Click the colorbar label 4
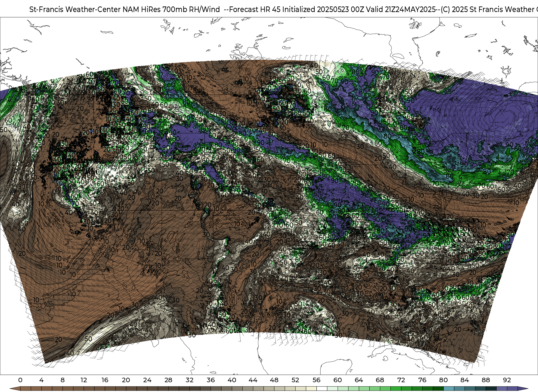The height and width of the screenshot is (392, 538). (x=41, y=380)
